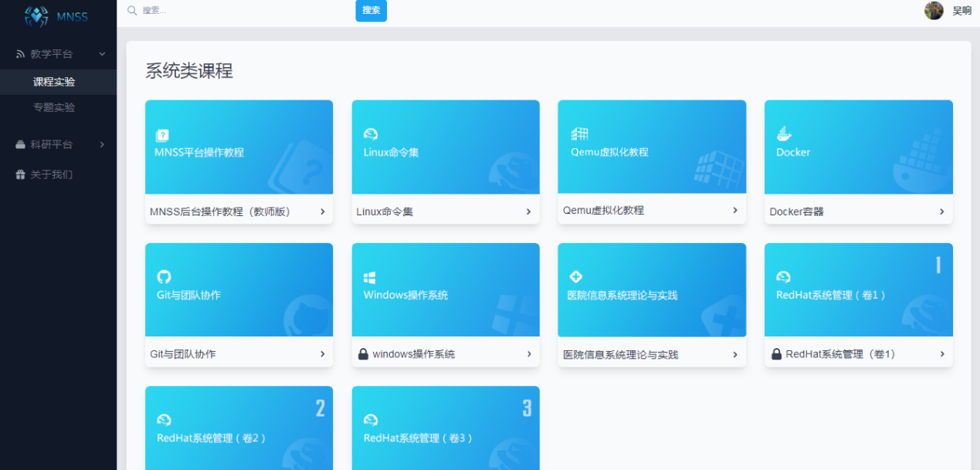
Task: Open the Windows操作系统 course banner
Action: [x=446, y=289]
